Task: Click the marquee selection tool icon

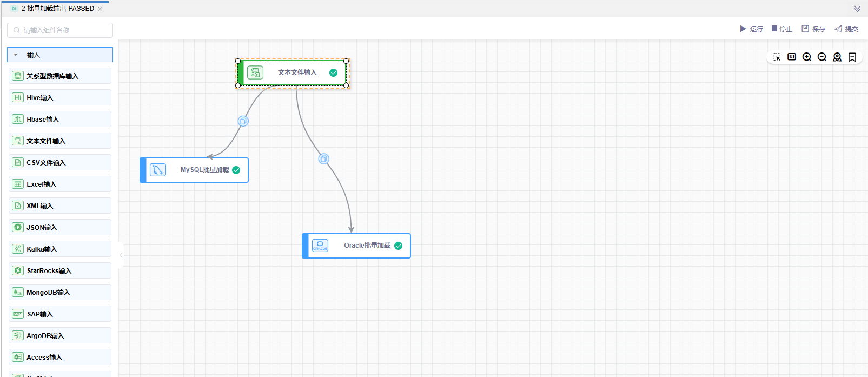Action: pyautogui.click(x=777, y=57)
